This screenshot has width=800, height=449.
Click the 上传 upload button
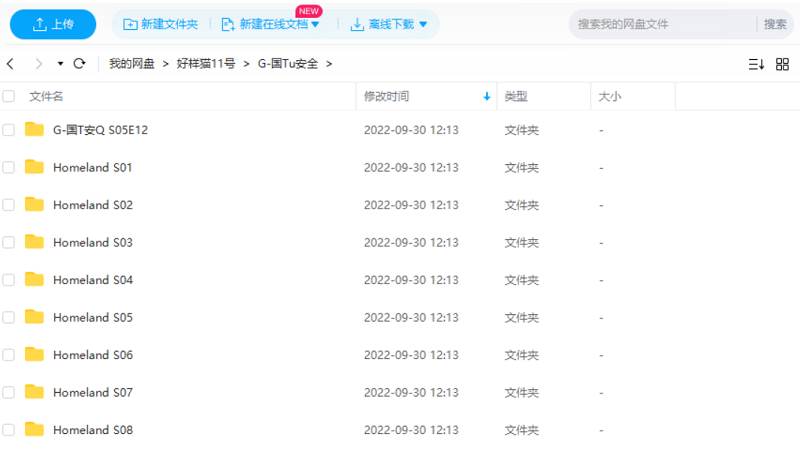(x=53, y=24)
